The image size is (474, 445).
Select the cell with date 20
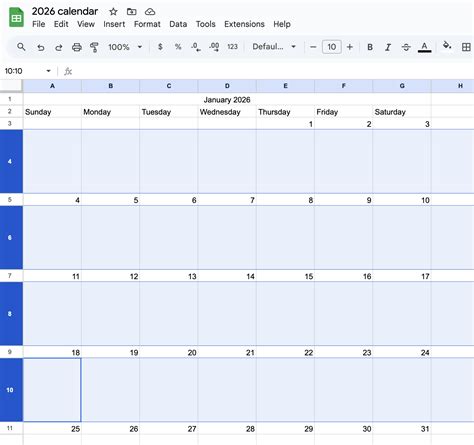[x=169, y=352]
